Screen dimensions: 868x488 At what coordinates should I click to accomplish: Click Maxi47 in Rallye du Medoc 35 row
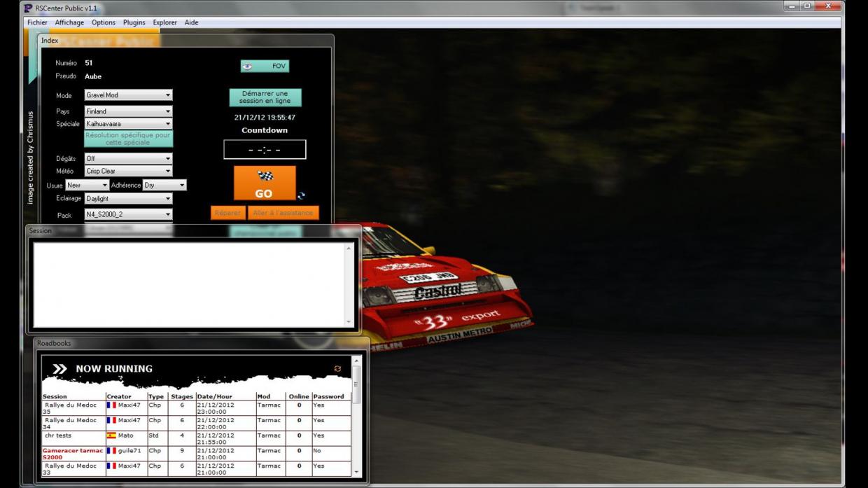[x=129, y=405]
